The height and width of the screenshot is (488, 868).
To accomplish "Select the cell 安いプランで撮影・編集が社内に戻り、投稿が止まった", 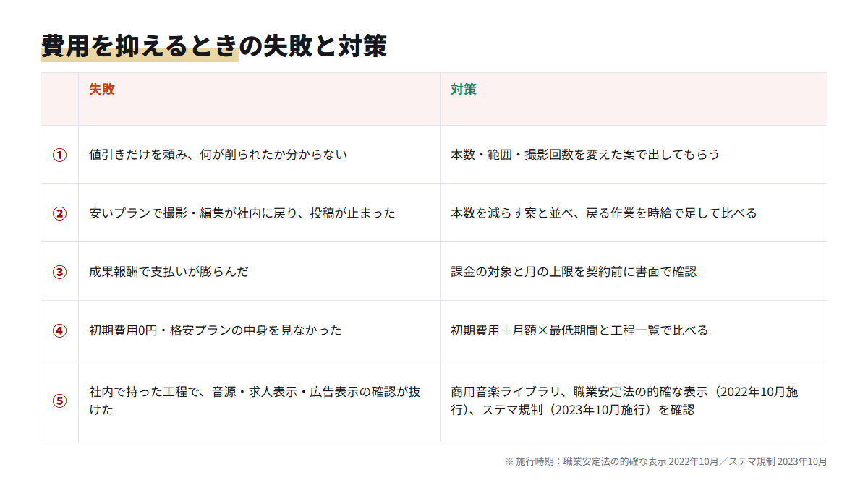I will point(259,213).
